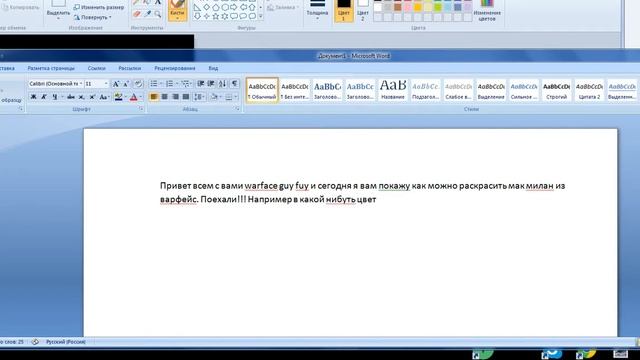Select the Color picker tool in Paint
The width and height of the screenshot is (640, 360).
148,13
